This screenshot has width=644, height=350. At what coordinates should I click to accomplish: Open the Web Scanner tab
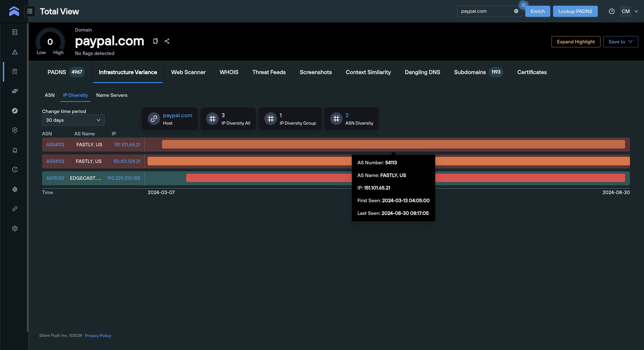click(188, 72)
